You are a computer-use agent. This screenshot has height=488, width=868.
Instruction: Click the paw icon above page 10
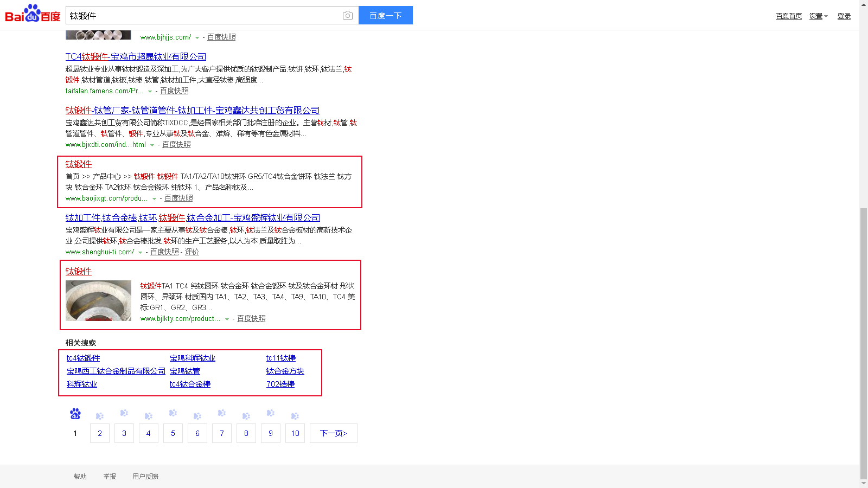click(x=295, y=416)
